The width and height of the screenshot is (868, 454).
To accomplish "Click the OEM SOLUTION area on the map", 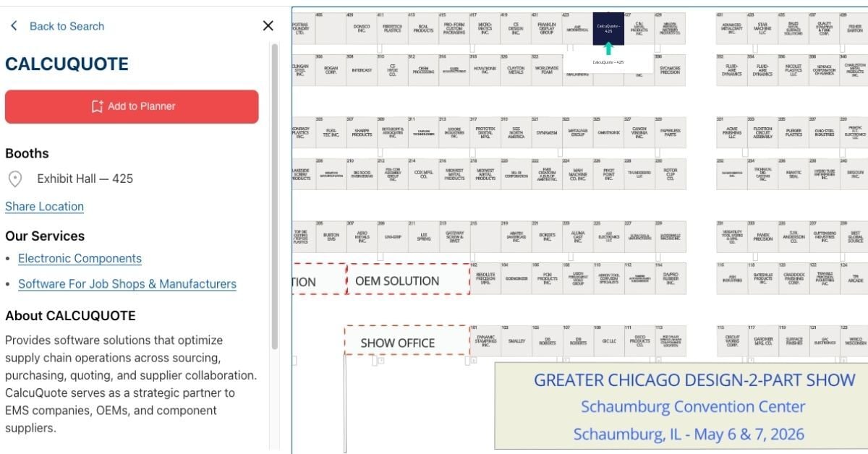I will (x=396, y=280).
